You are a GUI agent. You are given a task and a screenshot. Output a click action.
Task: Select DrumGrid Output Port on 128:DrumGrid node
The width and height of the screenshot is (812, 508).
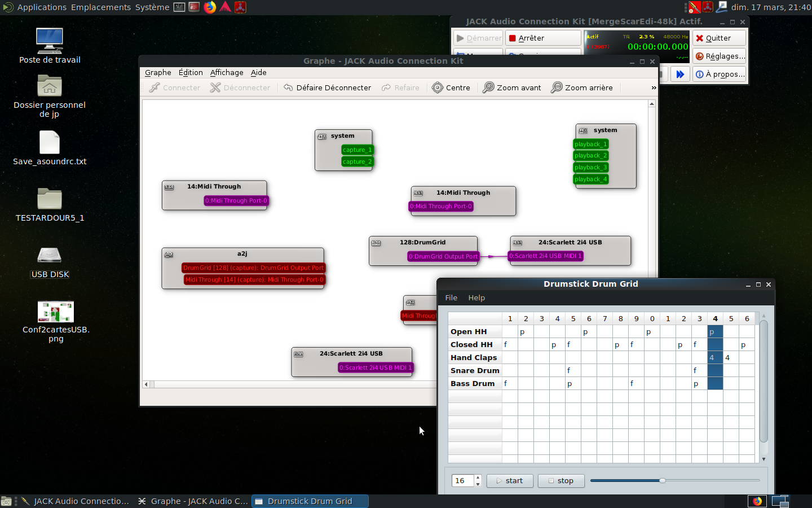click(443, 256)
